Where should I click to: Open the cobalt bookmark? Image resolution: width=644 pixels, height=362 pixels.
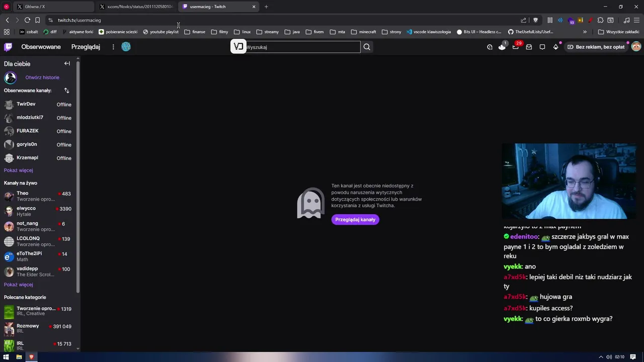[x=29, y=32]
